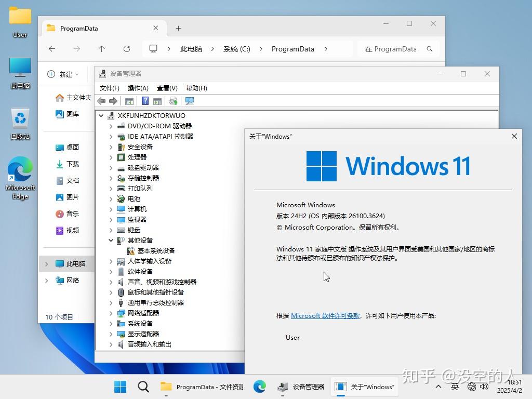This screenshot has width=532, height=399.
Task: Open the Windows Start button
Action: click(x=120, y=387)
